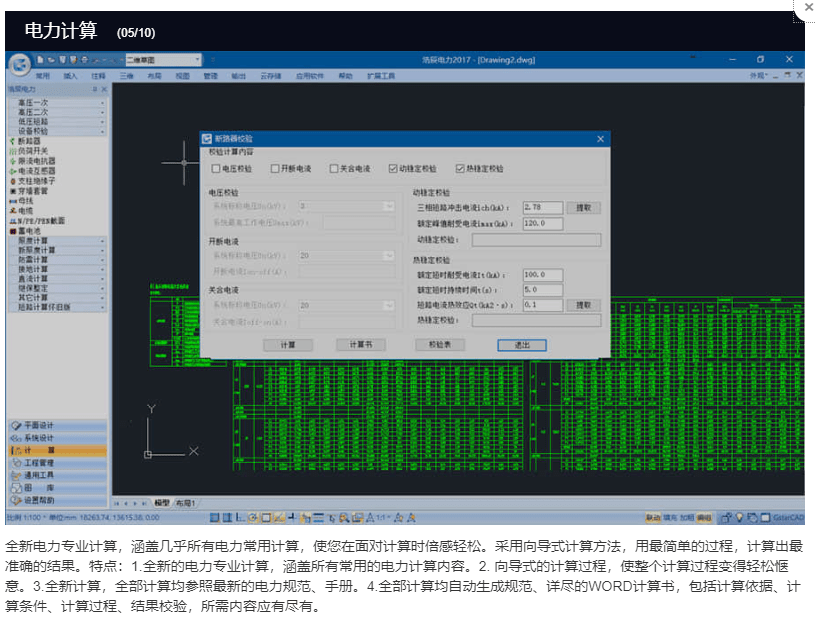Select 电缆 item in side panel
The width and height of the screenshot is (815, 617).
pos(25,211)
